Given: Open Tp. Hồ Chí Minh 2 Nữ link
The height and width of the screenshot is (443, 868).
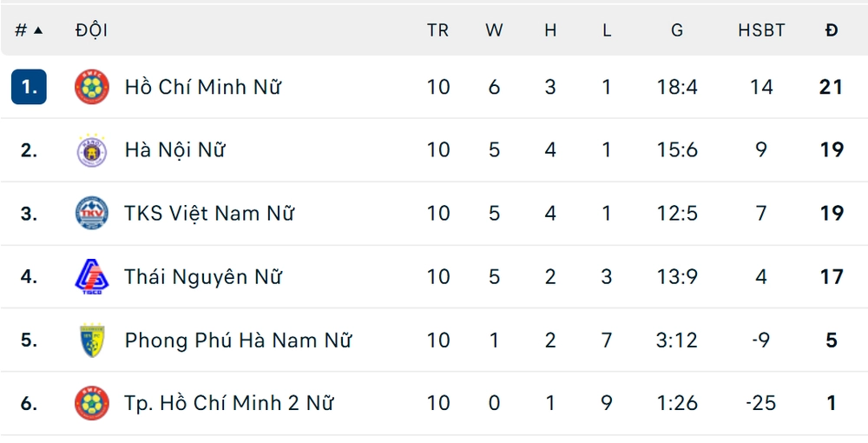Looking at the screenshot, I should pyautogui.click(x=229, y=403).
